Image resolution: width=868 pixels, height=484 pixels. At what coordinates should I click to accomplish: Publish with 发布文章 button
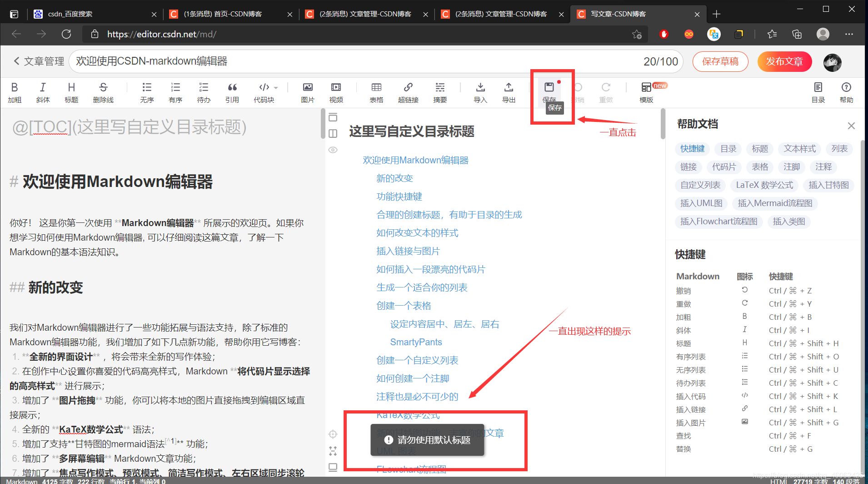(784, 61)
